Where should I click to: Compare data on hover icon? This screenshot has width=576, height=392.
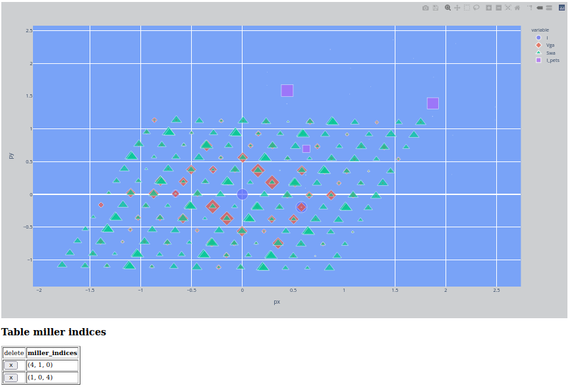point(549,8)
